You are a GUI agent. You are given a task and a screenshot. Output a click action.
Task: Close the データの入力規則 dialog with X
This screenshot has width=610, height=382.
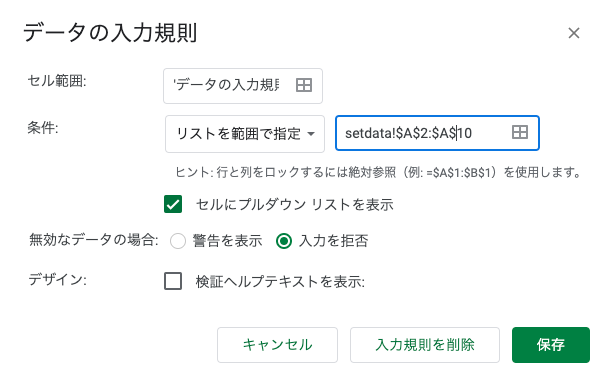[x=574, y=33]
